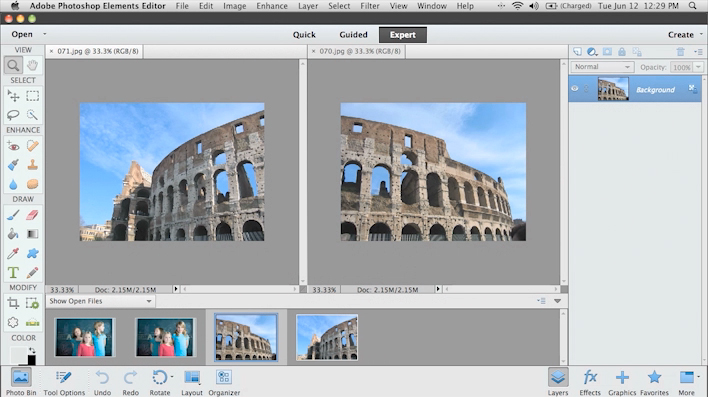Open the Rotate options arrow
This screenshot has width=708, height=397.
(172, 377)
